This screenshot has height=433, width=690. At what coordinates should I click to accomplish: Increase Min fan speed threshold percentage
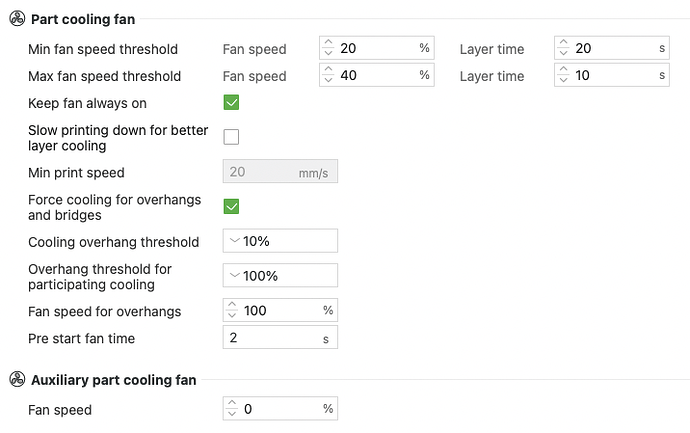click(x=328, y=43)
